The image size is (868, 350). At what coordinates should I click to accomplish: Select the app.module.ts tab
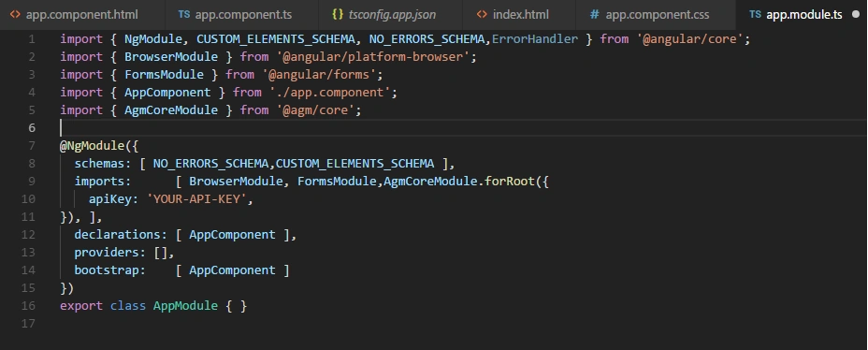click(x=803, y=14)
